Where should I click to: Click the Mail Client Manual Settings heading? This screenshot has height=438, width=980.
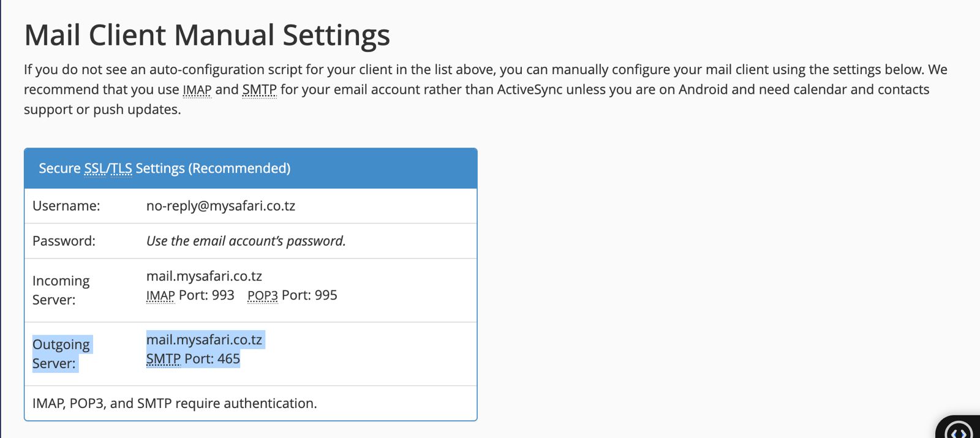point(207,35)
